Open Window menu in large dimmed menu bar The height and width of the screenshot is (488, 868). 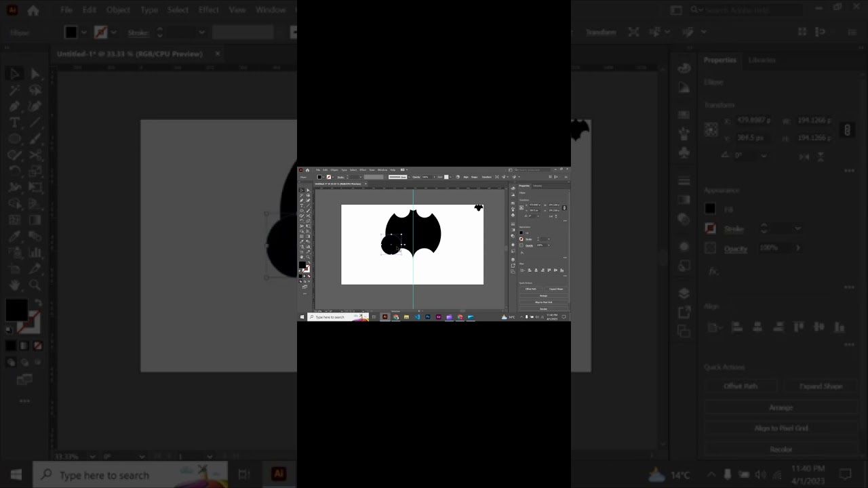click(x=271, y=10)
